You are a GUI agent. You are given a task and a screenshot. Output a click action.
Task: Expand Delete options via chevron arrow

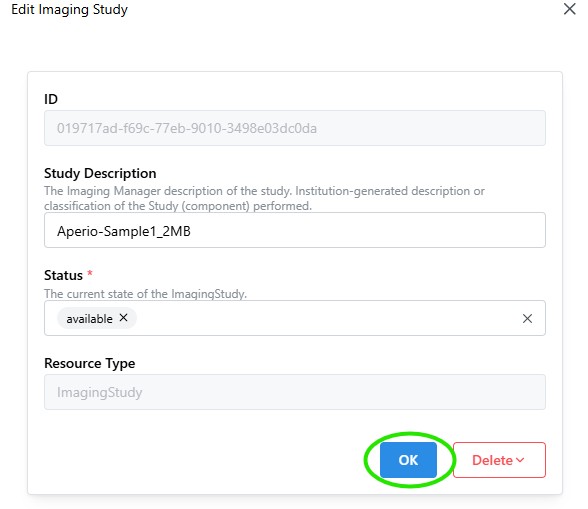click(x=520, y=460)
